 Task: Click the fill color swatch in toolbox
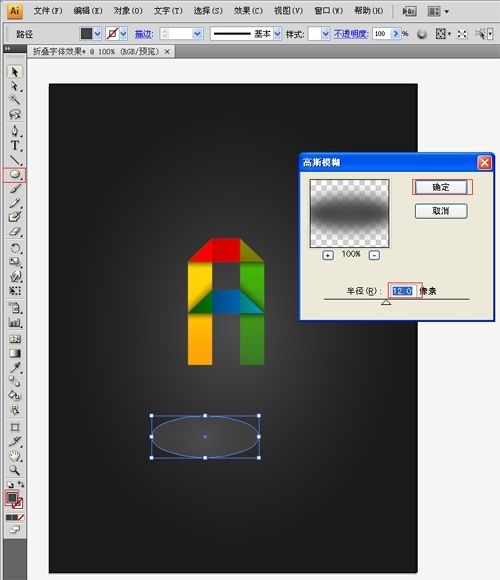point(12,498)
